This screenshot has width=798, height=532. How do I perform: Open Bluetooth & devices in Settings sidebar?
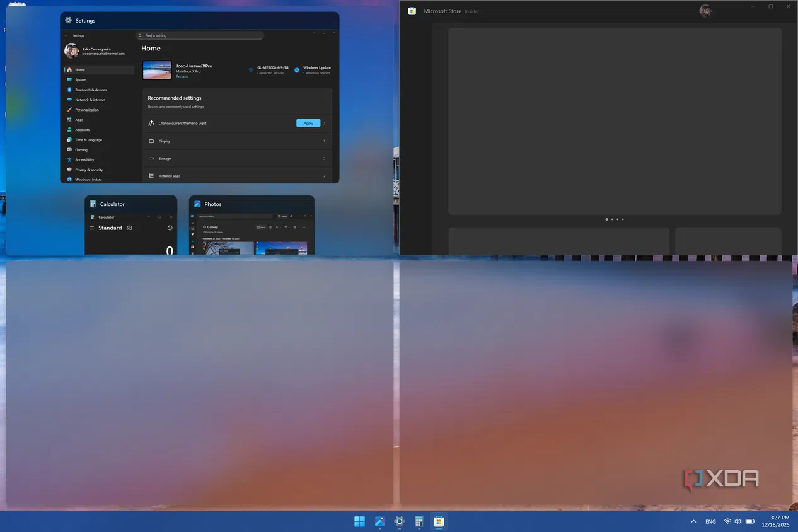(99, 90)
